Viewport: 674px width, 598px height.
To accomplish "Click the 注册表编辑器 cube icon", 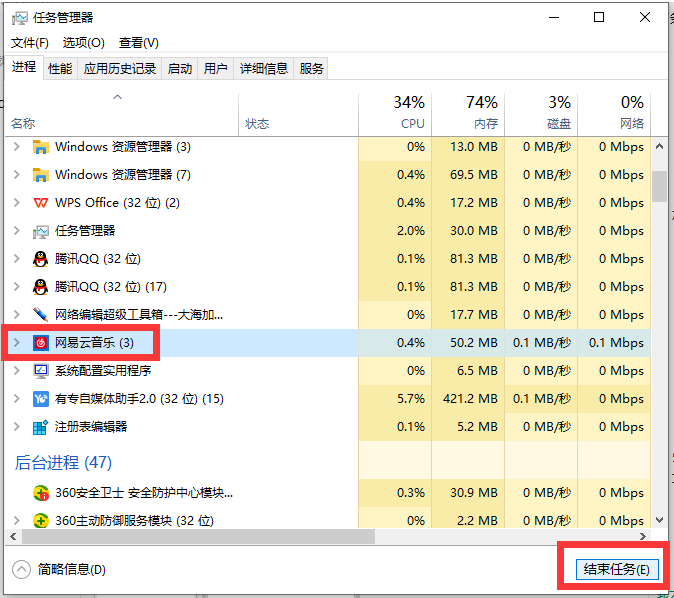I will tap(40, 427).
